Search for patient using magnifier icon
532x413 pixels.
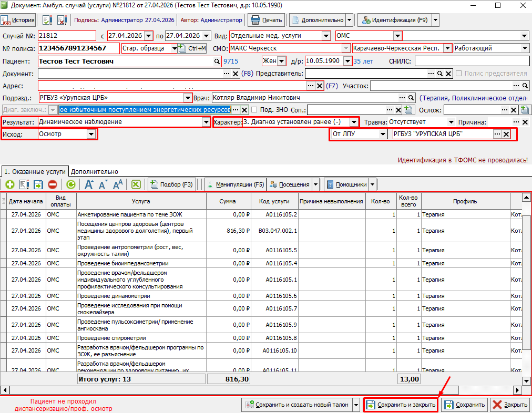[x=216, y=61]
